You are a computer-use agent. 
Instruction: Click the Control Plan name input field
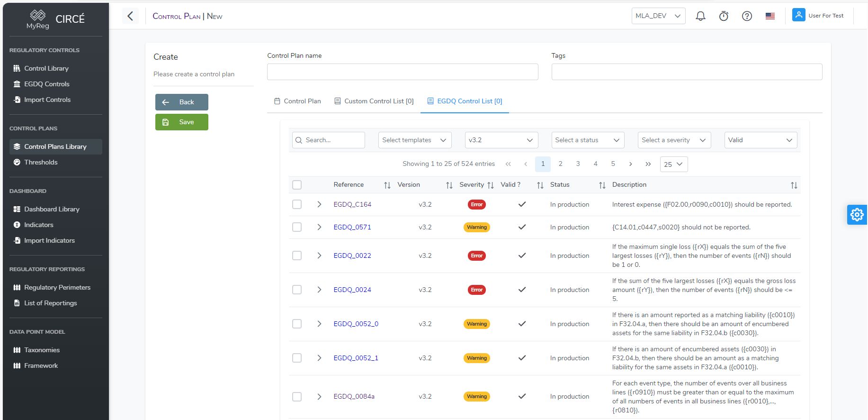(403, 72)
